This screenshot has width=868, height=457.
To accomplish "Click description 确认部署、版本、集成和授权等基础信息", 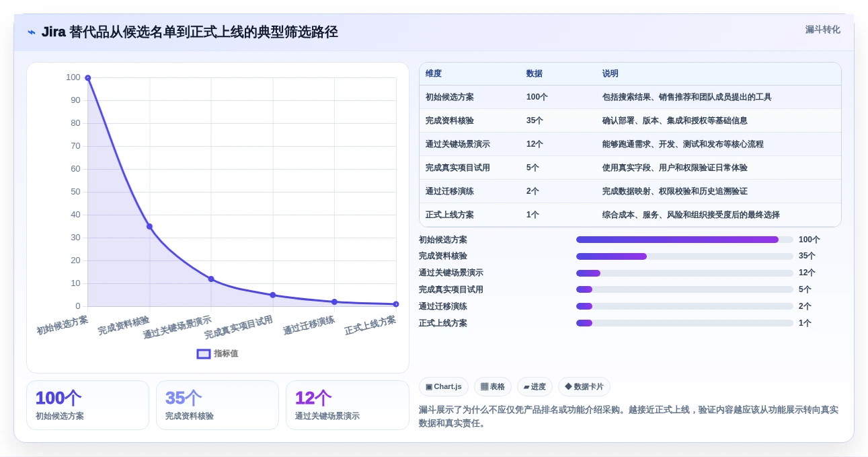I will [675, 120].
